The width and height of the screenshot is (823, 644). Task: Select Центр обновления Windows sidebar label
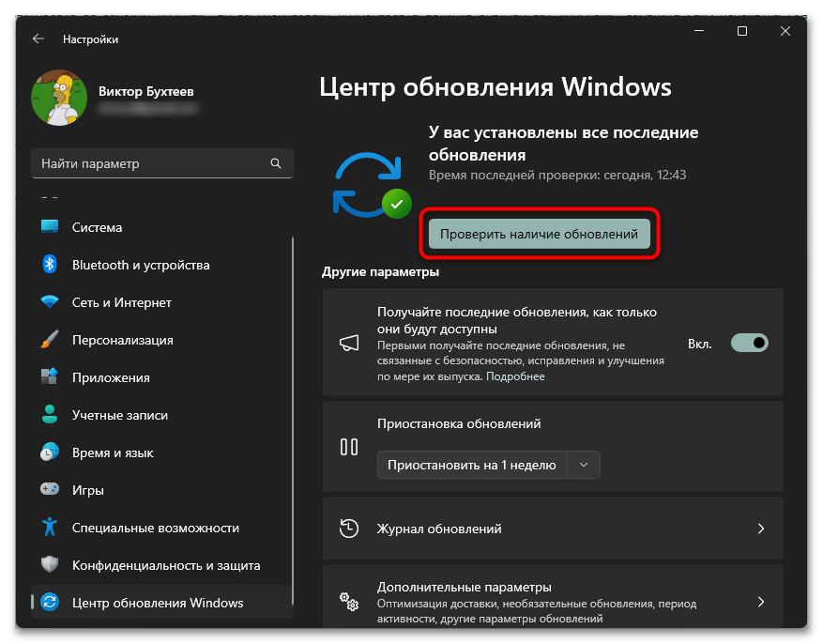(158, 603)
